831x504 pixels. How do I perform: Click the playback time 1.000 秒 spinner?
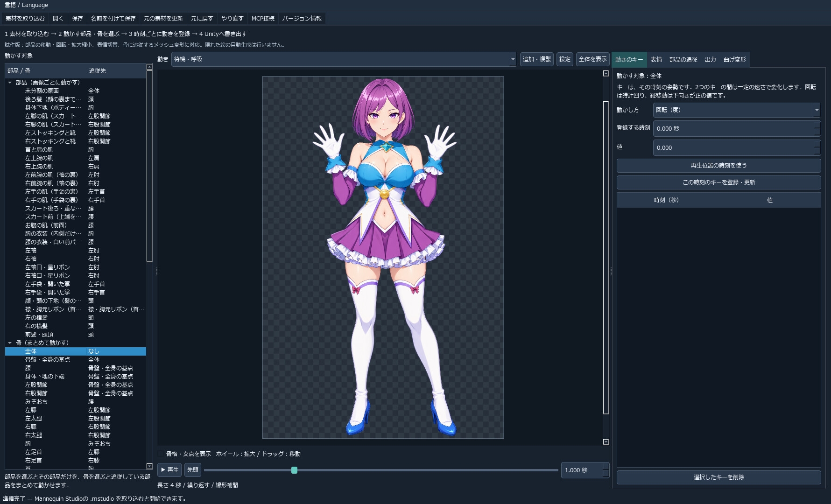click(585, 470)
